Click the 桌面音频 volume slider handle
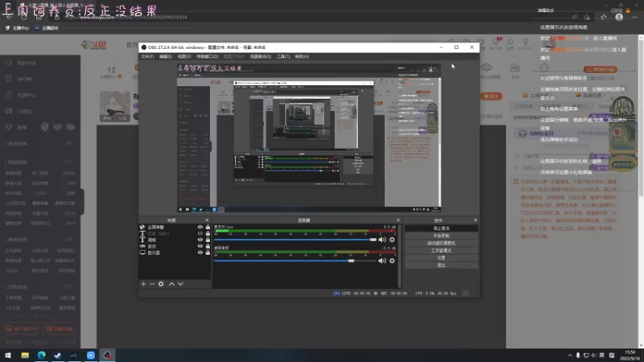This screenshot has height=362, width=644. click(351, 261)
